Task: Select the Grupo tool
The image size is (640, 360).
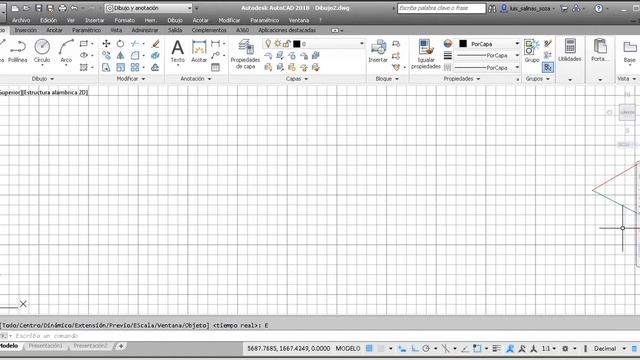Action: (532, 51)
